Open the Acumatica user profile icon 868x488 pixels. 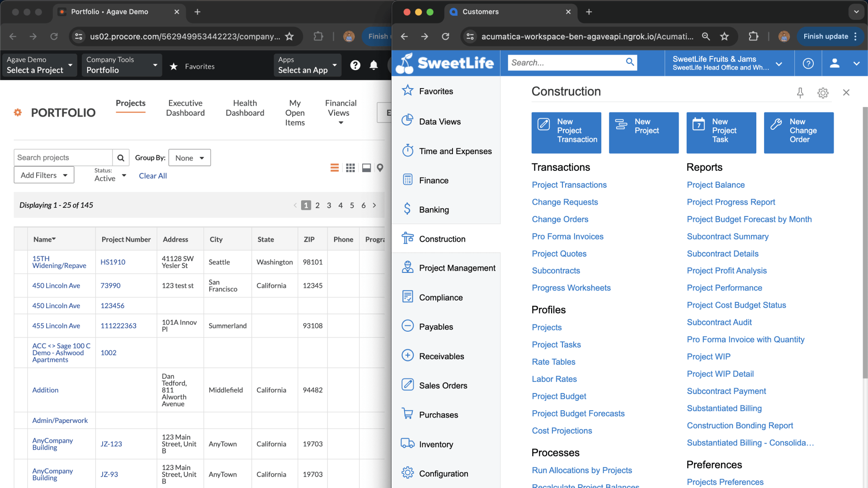(835, 63)
